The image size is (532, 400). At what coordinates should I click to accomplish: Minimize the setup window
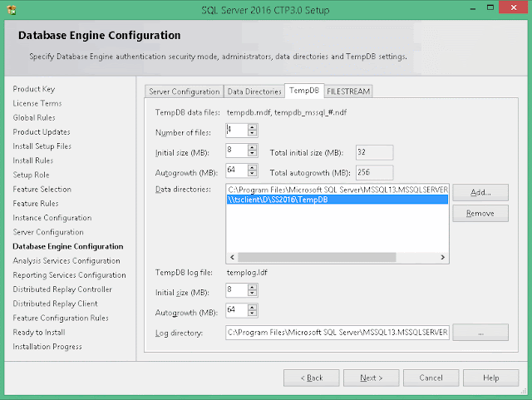click(x=473, y=8)
